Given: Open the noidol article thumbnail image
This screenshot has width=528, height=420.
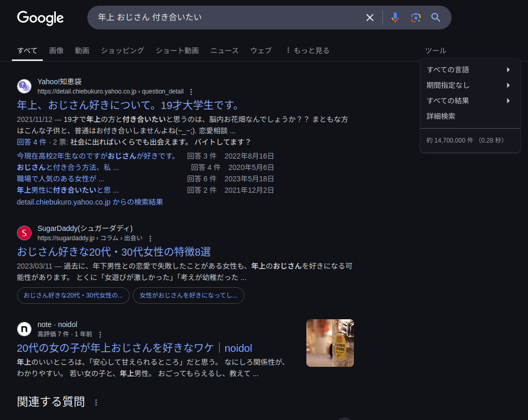Looking at the screenshot, I should (330, 343).
